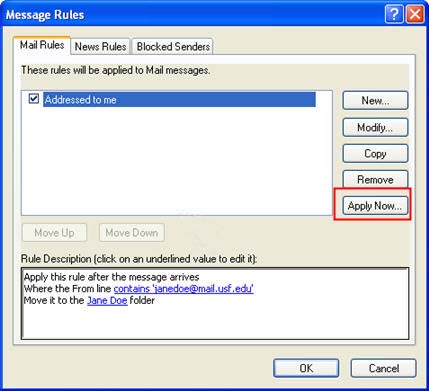
Task: Remove the selected mail rule
Action: 375,179
